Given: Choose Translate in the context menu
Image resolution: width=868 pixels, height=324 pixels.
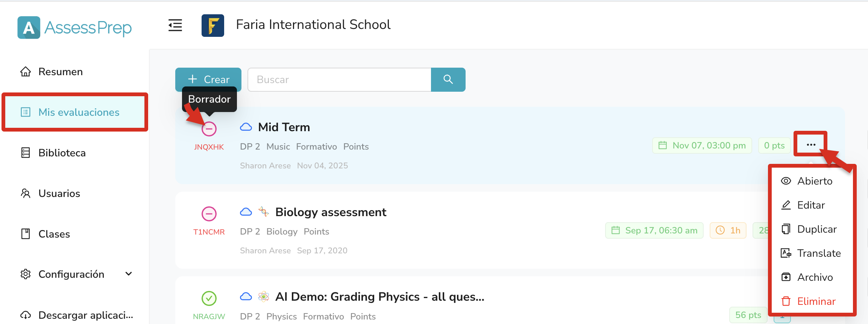Looking at the screenshot, I should tap(819, 253).
